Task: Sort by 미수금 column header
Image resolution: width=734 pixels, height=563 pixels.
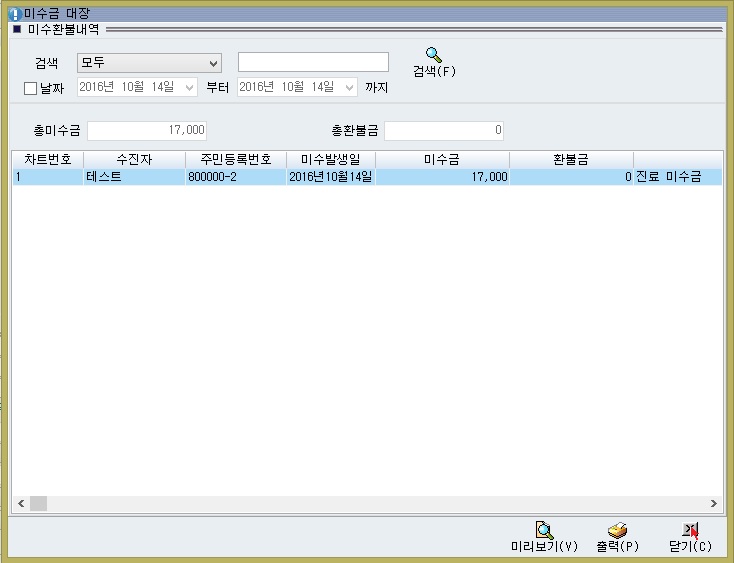Action: pyautogui.click(x=442, y=159)
